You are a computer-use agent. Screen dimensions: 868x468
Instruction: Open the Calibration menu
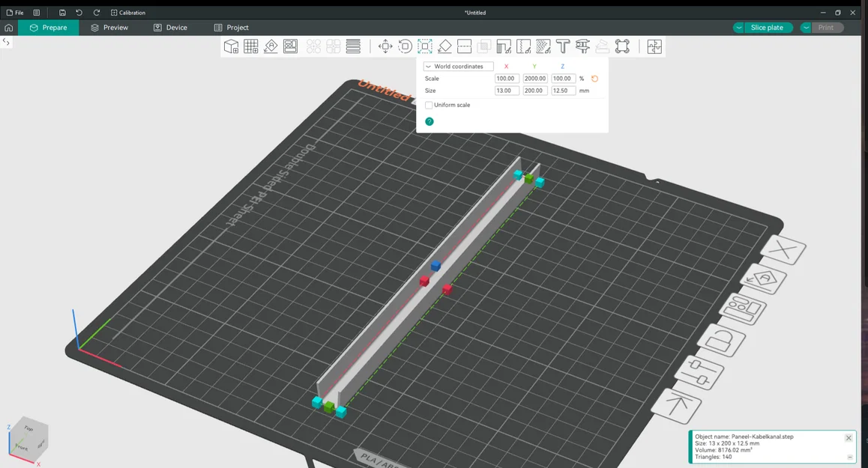tap(128, 12)
